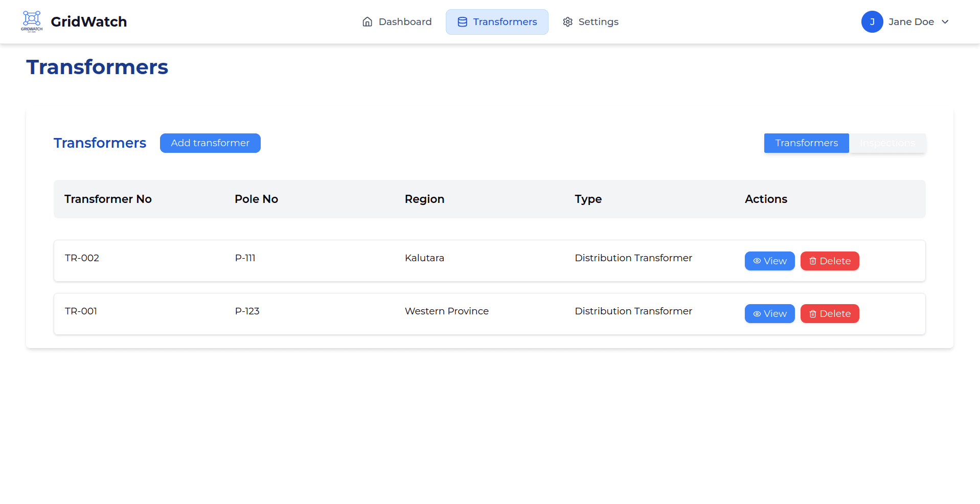Image resolution: width=980 pixels, height=504 pixels.
Task: Click the Transformer No column header
Action: pyautogui.click(x=108, y=199)
